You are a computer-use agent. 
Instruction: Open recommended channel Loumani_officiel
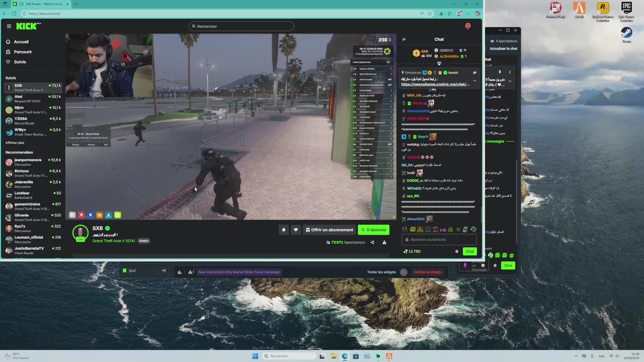(33, 239)
